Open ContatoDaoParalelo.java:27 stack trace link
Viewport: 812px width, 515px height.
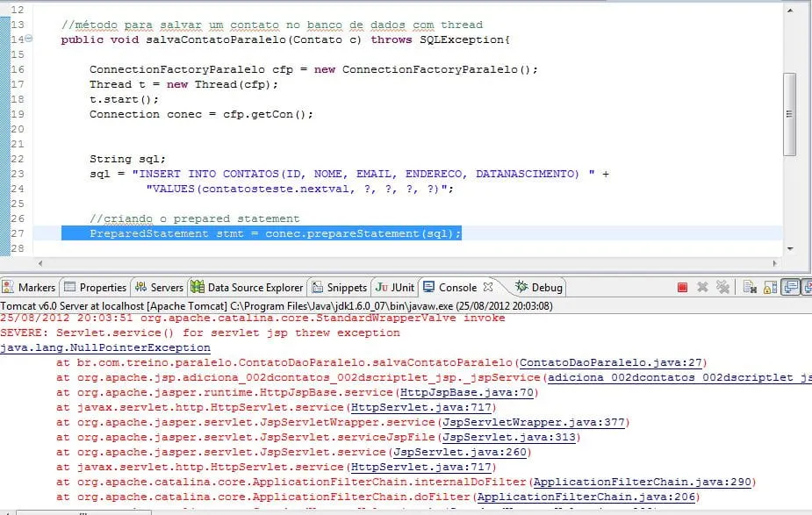[611, 363]
